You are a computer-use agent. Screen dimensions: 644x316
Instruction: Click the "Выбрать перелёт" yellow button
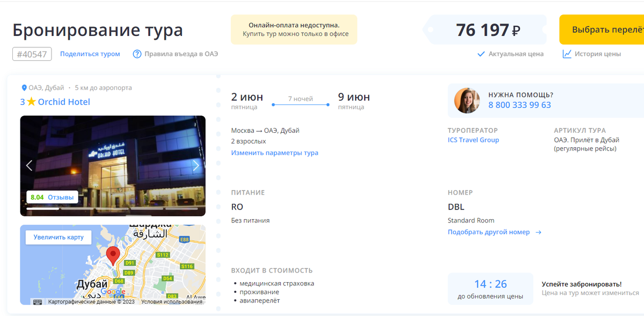[x=602, y=30]
